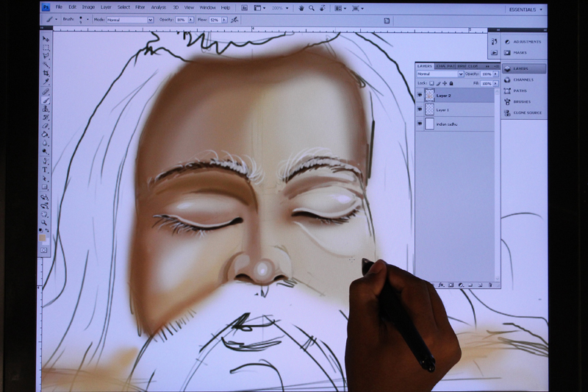Switch to the Layers panel tab
The height and width of the screenshot is (392, 588).
click(425, 66)
